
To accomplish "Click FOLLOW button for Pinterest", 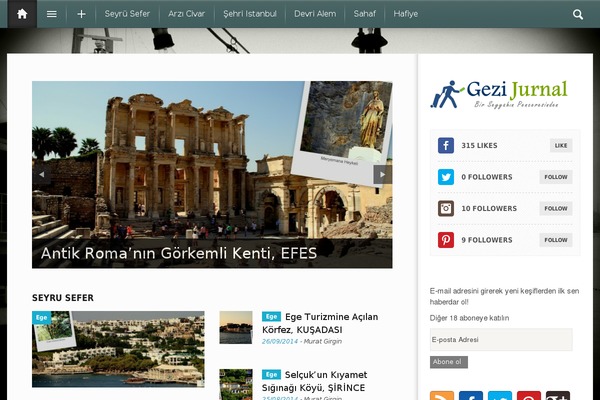I will 556,240.
